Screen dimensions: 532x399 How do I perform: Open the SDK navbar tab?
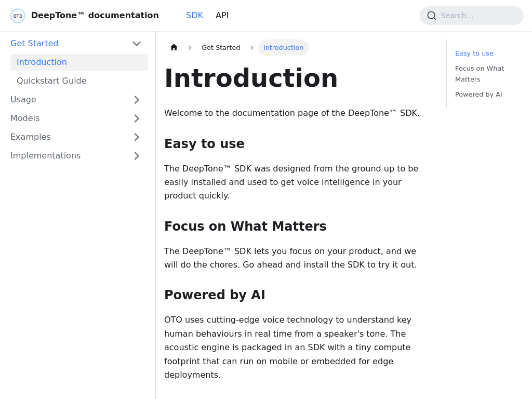point(194,16)
